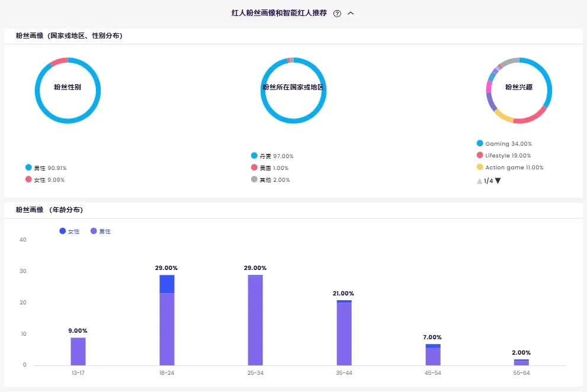Toggle the Lifestyle 19.00% legend item

(x=503, y=155)
